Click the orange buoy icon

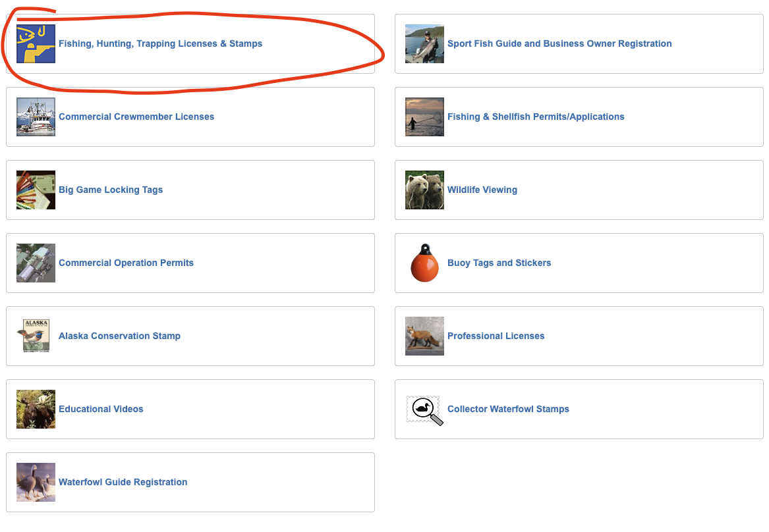(424, 263)
